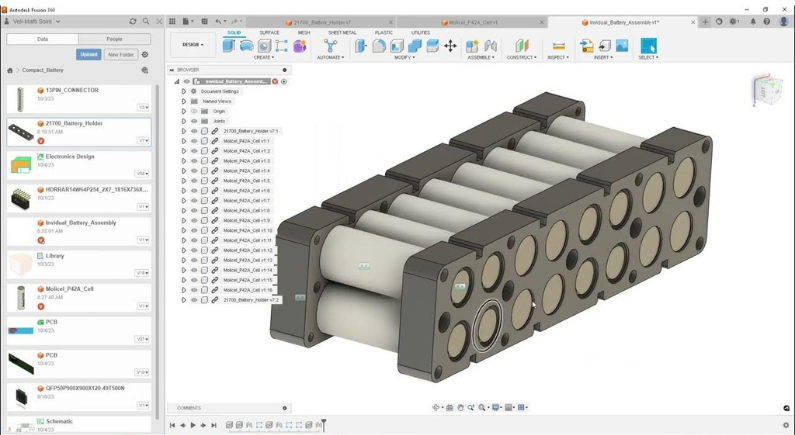Expand the Named Views node

[x=184, y=101]
